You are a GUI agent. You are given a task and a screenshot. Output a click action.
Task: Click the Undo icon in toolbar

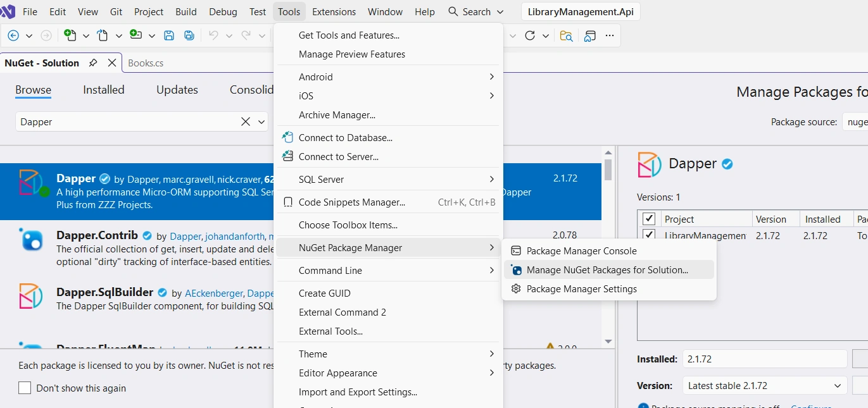click(x=214, y=35)
